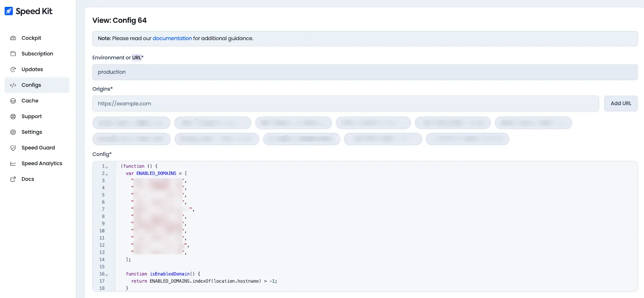Open Settings from the sidebar
Image resolution: width=644 pixels, height=298 pixels.
[37, 132]
